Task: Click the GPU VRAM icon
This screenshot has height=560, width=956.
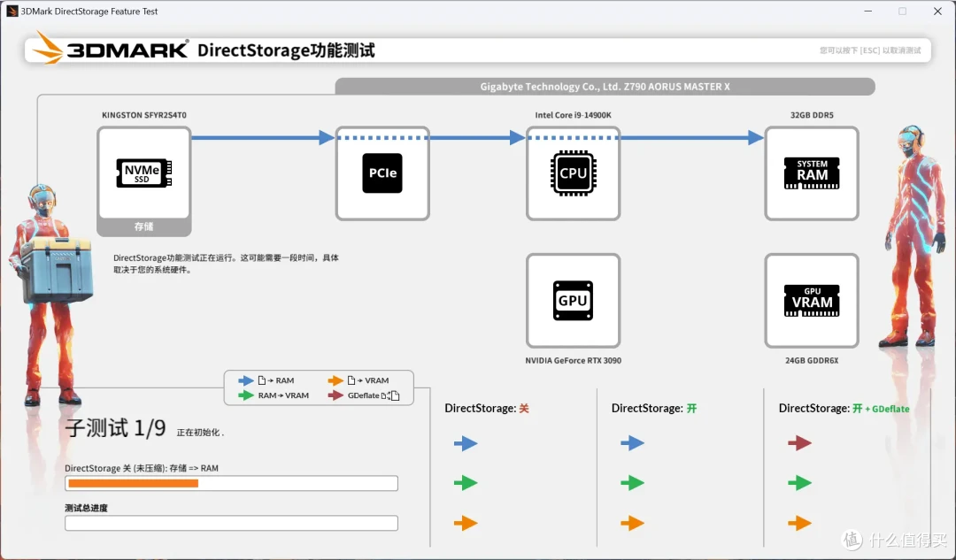Action: coord(812,301)
